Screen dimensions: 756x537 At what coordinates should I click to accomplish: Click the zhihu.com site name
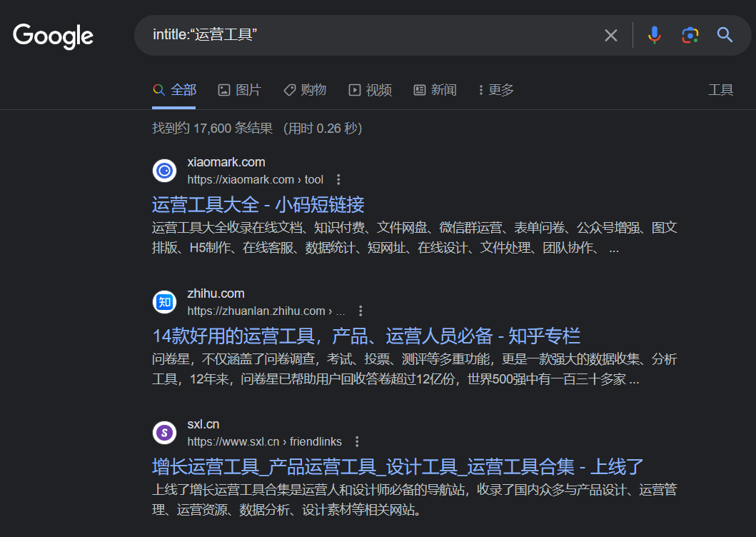point(216,293)
